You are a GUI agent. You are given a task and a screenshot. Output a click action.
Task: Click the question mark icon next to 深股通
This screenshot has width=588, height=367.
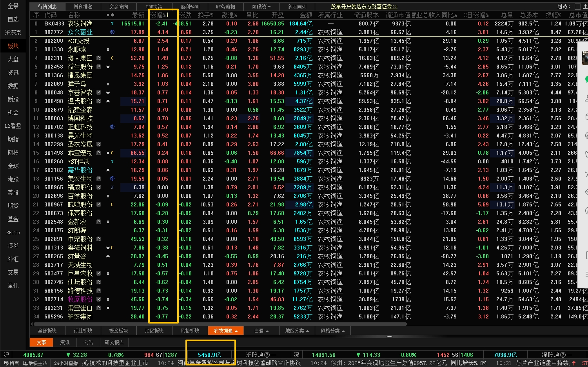click(x=563, y=355)
